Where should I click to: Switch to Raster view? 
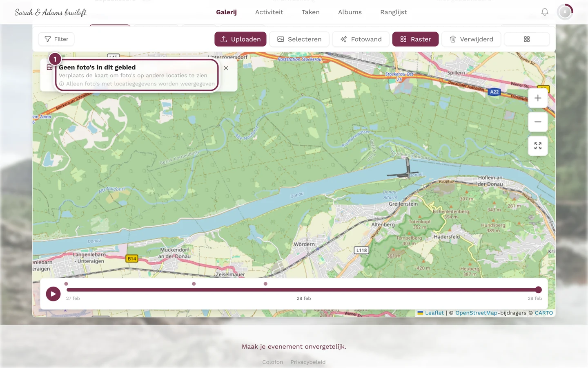(x=415, y=39)
